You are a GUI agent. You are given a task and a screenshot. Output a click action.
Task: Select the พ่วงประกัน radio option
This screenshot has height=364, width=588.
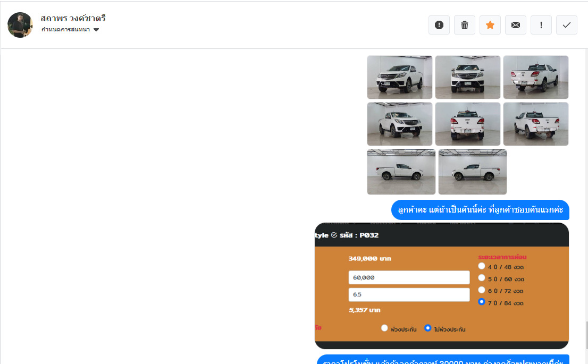pos(384,328)
